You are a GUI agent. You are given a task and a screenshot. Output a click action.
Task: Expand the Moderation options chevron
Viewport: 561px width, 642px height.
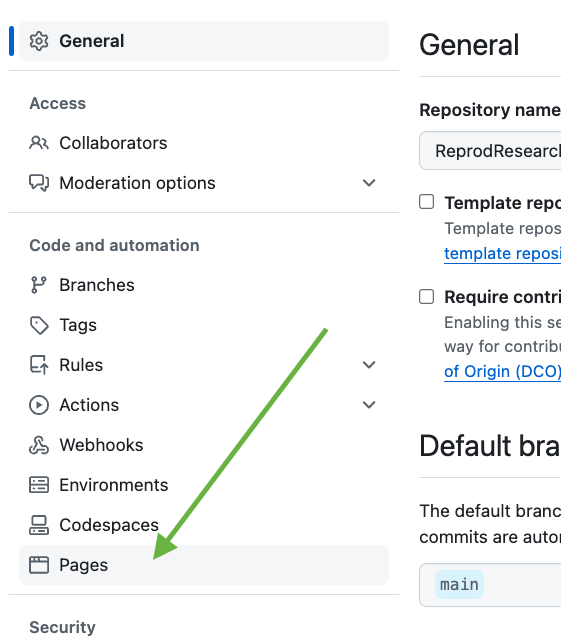click(369, 183)
